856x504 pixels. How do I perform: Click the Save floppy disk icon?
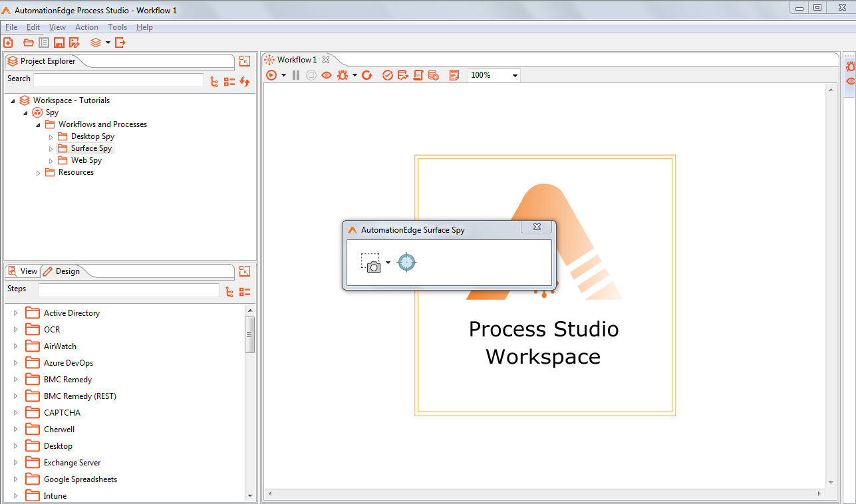59,43
